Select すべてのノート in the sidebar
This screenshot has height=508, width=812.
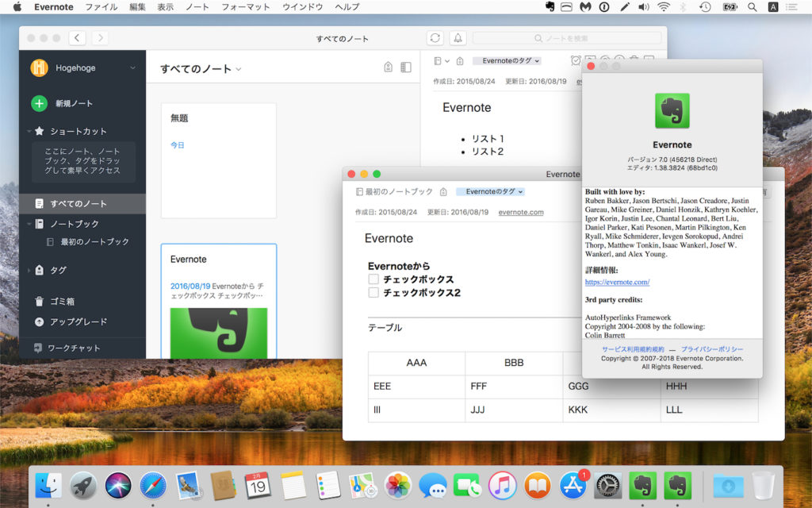click(82, 204)
